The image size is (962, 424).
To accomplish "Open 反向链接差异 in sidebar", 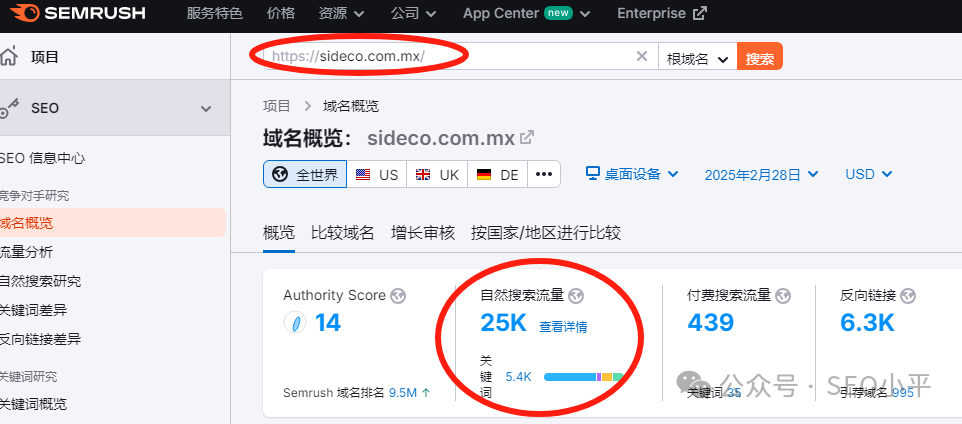I will click(40, 339).
